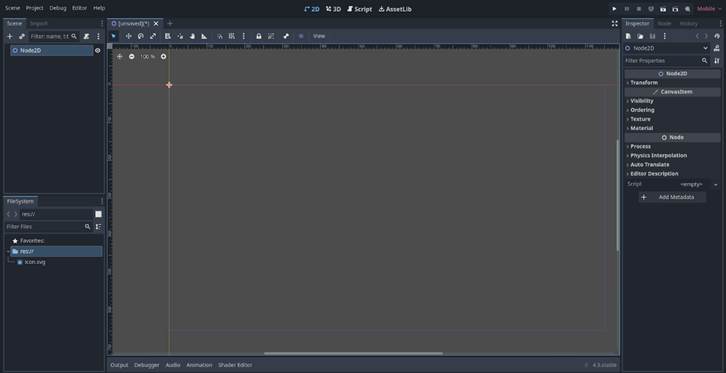Toggle Node2D visibility eye icon
Screen dimensions: 726x373
pyautogui.click(x=97, y=51)
